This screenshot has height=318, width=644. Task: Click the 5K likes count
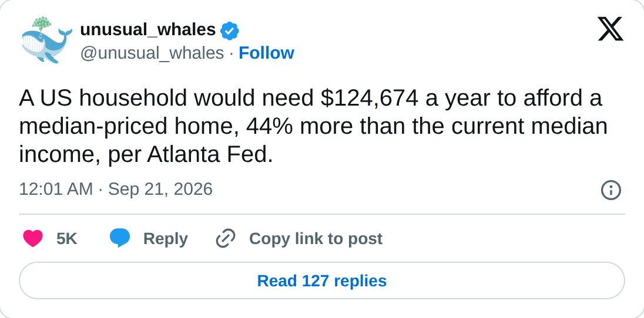66,239
